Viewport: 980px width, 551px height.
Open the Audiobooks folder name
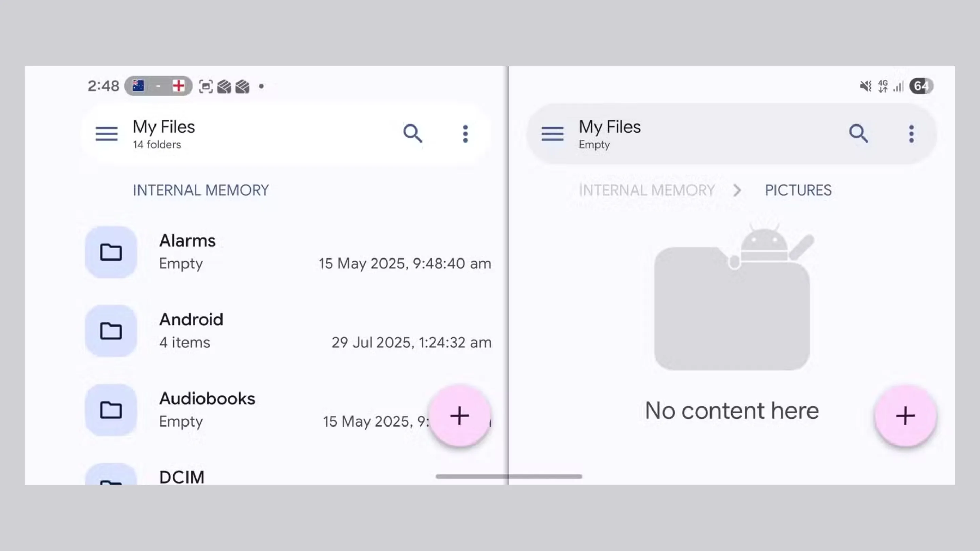point(207,399)
